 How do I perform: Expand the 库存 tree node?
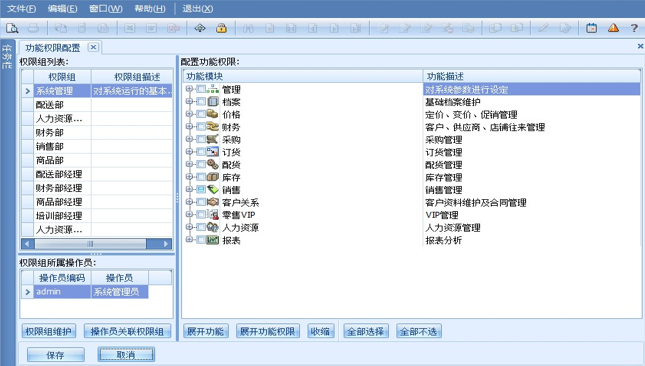point(189,176)
